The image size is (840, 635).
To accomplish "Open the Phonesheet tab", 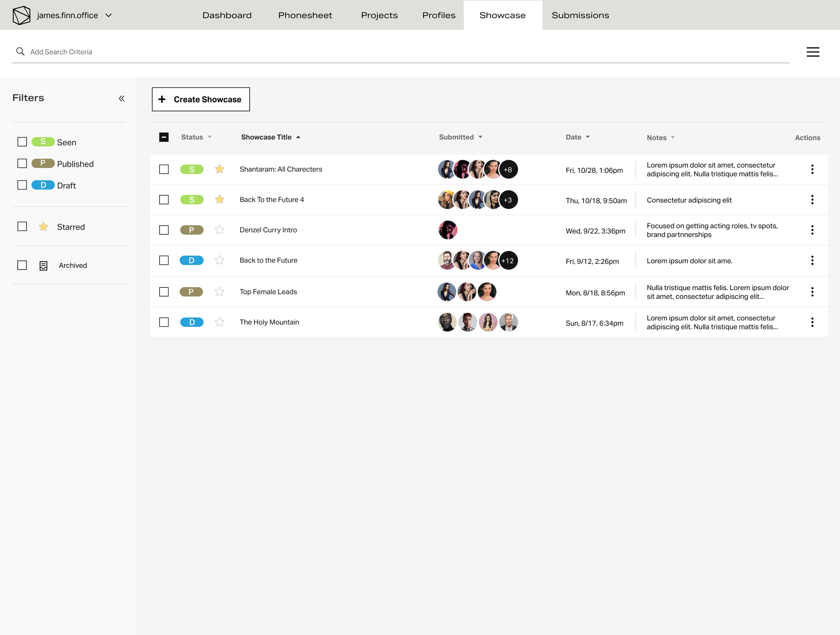I will tap(305, 15).
